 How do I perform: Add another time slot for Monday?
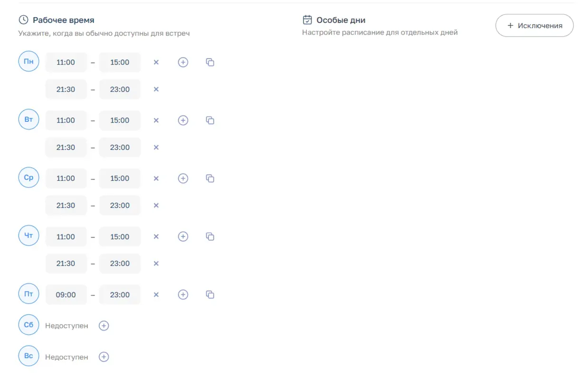click(x=183, y=62)
